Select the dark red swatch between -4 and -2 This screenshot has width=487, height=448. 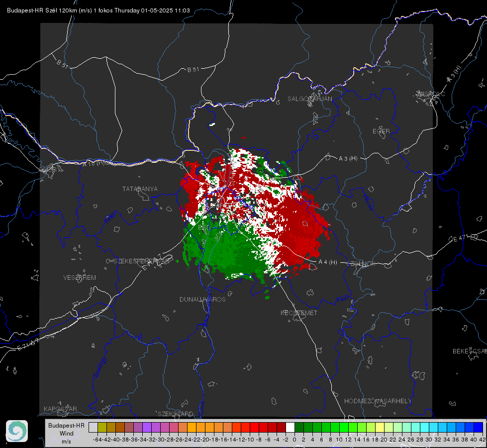pyautogui.click(x=281, y=428)
